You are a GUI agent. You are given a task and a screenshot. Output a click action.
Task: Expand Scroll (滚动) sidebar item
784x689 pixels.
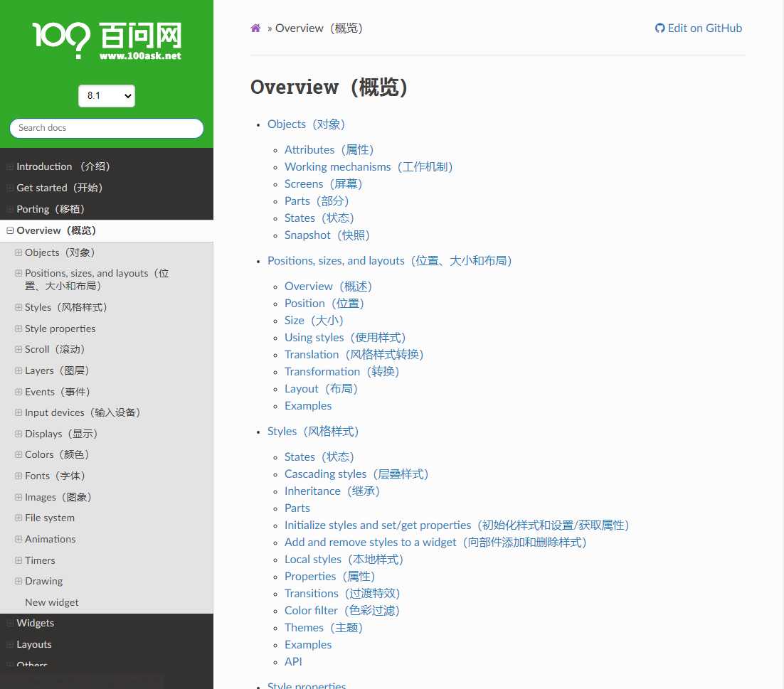(x=18, y=349)
